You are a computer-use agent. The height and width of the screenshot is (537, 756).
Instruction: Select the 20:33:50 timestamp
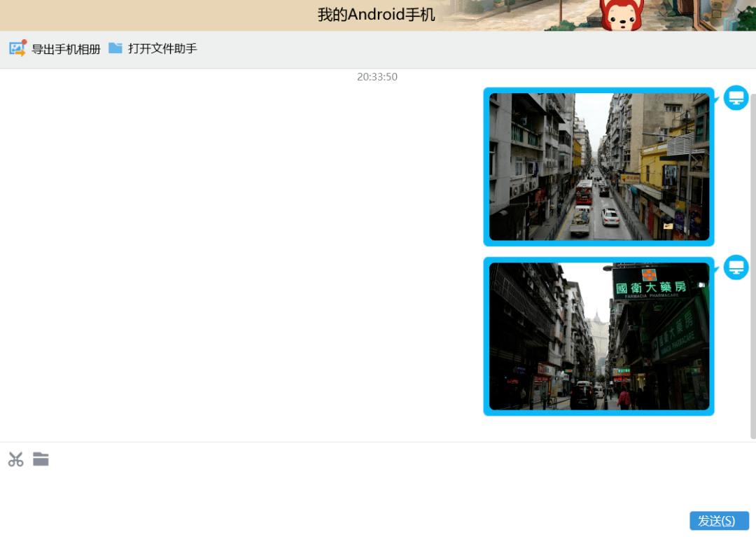pyautogui.click(x=377, y=76)
